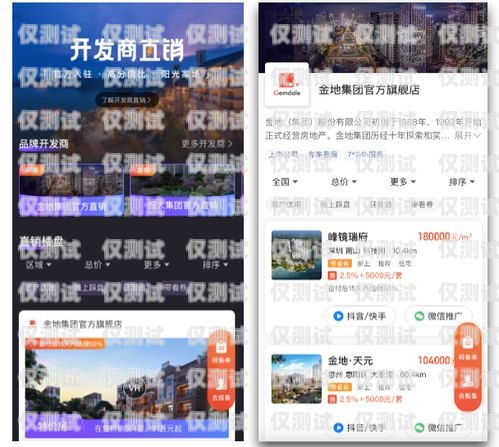Tap the commission icon in 峰镜瑞府 row
Image resolution: width=499 pixels, height=447 pixels.
click(332, 276)
